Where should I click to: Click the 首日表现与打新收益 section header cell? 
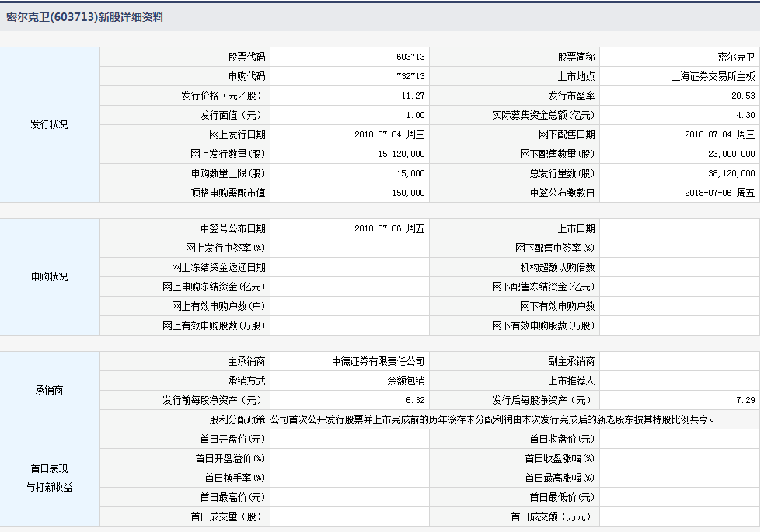pyautogui.click(x=50, y=478)
